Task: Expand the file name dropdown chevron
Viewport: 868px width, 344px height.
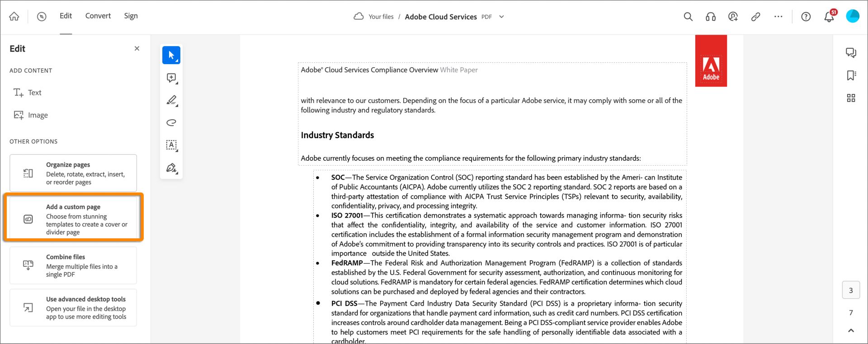Action: coord(501,17)
